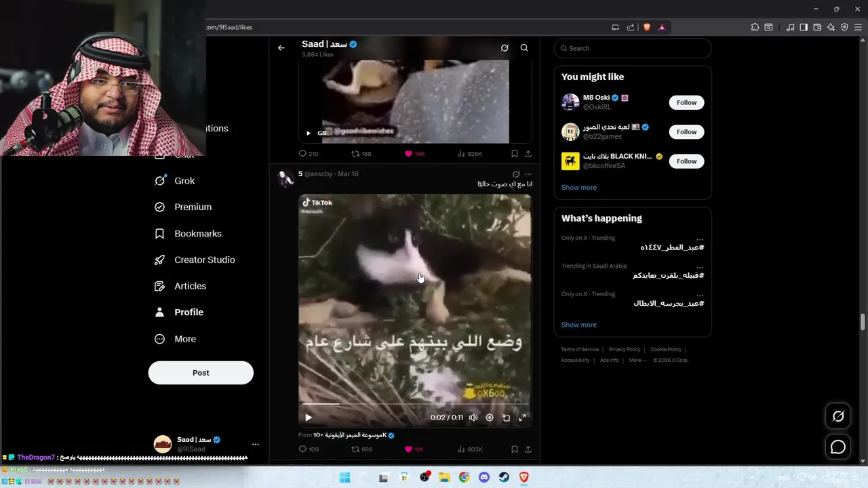Click the Brave Rewards triangle icon

pyautogui.click(x=662, y=27)
